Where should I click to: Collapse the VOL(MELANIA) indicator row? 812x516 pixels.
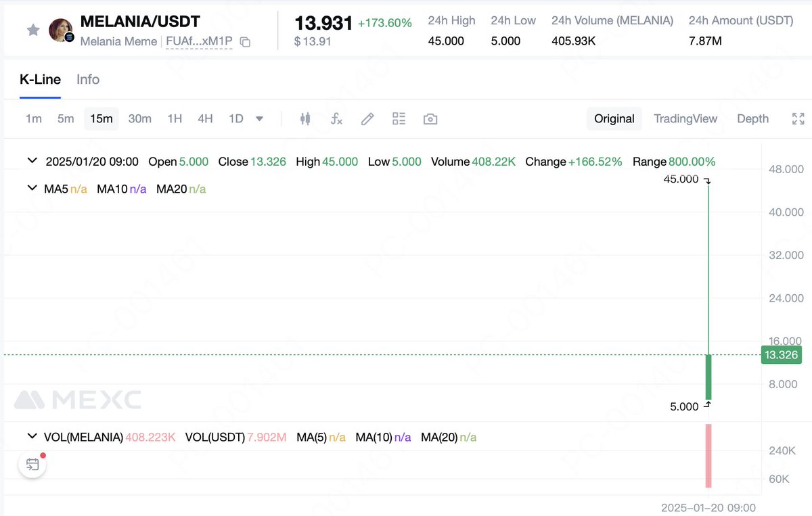[32, 436]
